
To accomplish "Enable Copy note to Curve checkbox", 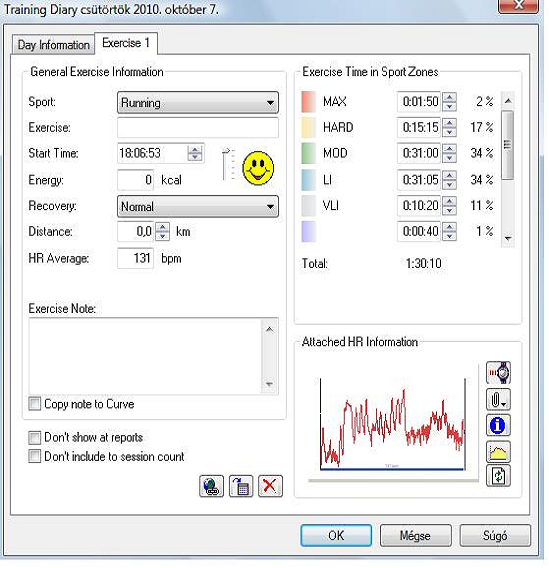I will pos(35,404).
